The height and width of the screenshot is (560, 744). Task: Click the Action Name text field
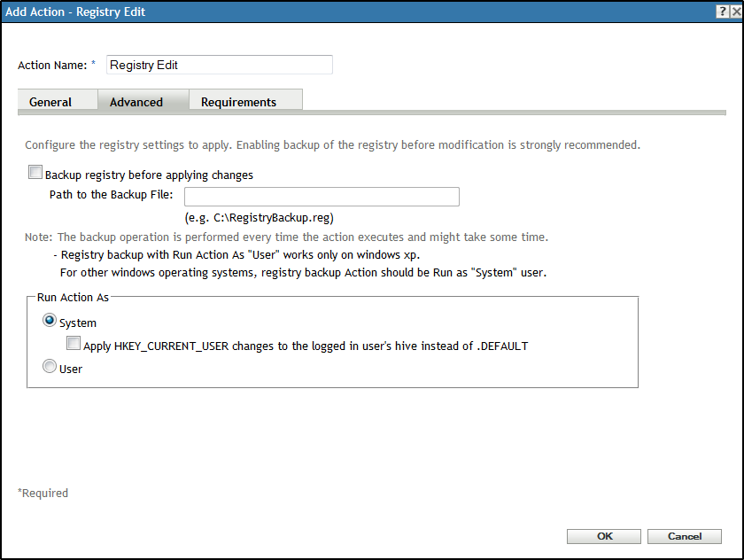point(219,65)
